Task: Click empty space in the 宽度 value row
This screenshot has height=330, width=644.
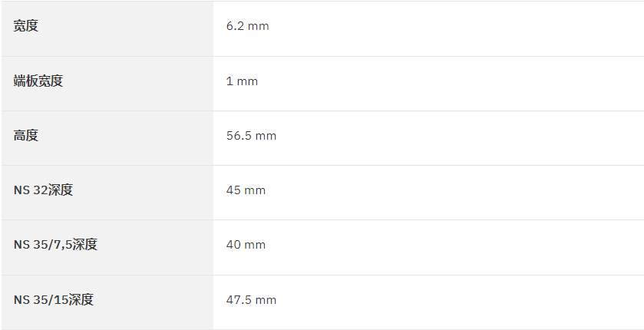Action: click(x=456, y=28)
